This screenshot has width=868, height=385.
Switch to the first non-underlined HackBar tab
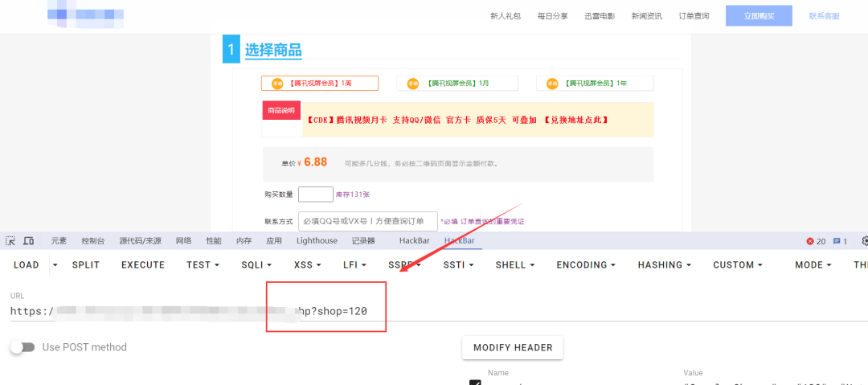pyautogui.click(x=415, y=241)
